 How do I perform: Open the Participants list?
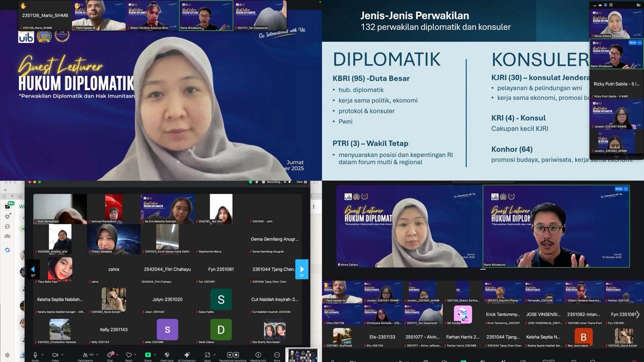pyautogui.click(x=85, y=355)
